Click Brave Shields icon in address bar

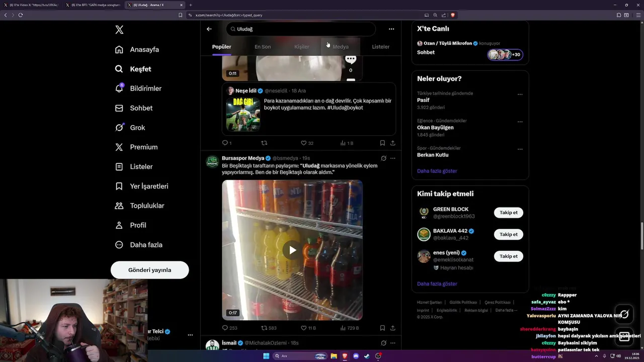[453, 15]
